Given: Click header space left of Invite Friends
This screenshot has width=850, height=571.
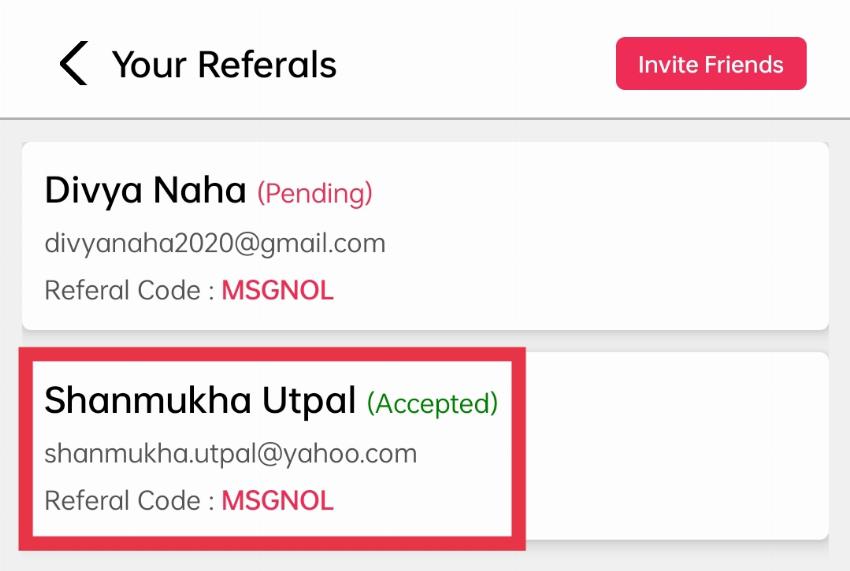Looking at the screenshot, I should [x=480, y=65].
